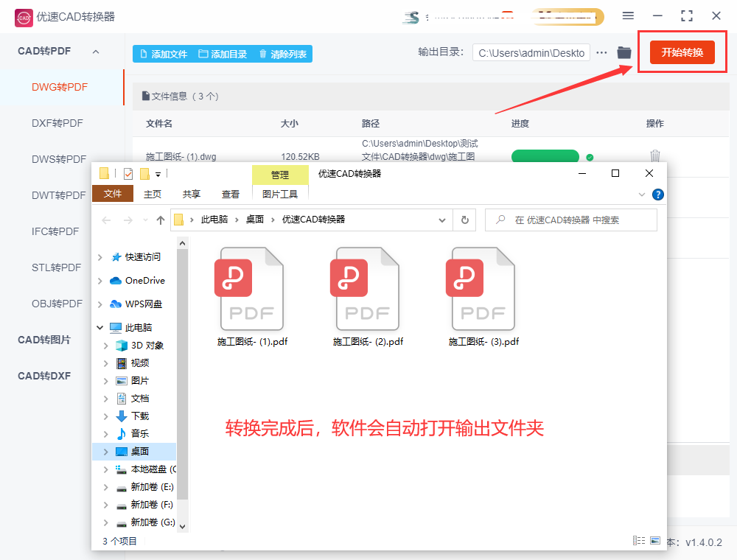Expand the CAD转DXF category
This screenshot has height=560, width=737.
point(44,376)
